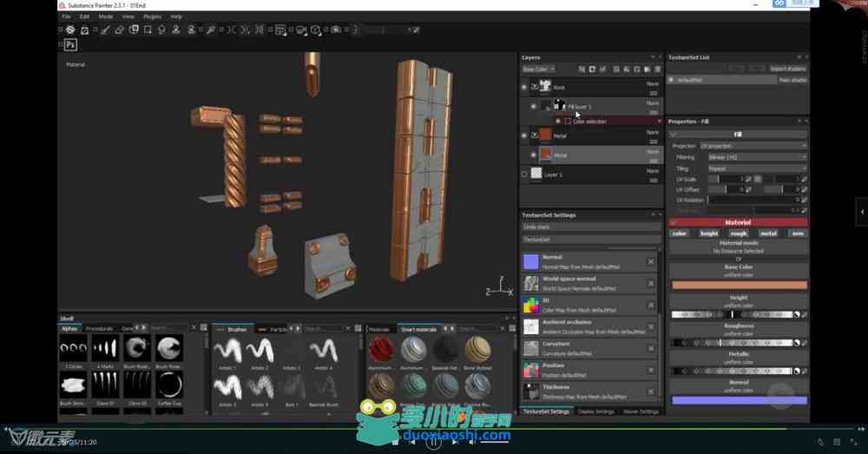Adjust the Roughness slider in Properties
This screenshot has height=454, width=868.
tap(733, 343)
